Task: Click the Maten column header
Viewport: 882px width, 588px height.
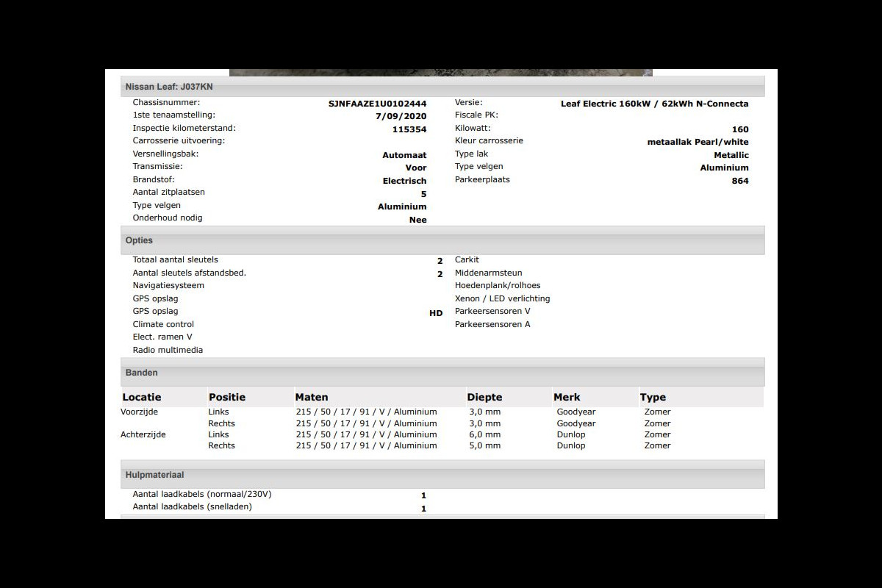Action: [x=312, y=397]
